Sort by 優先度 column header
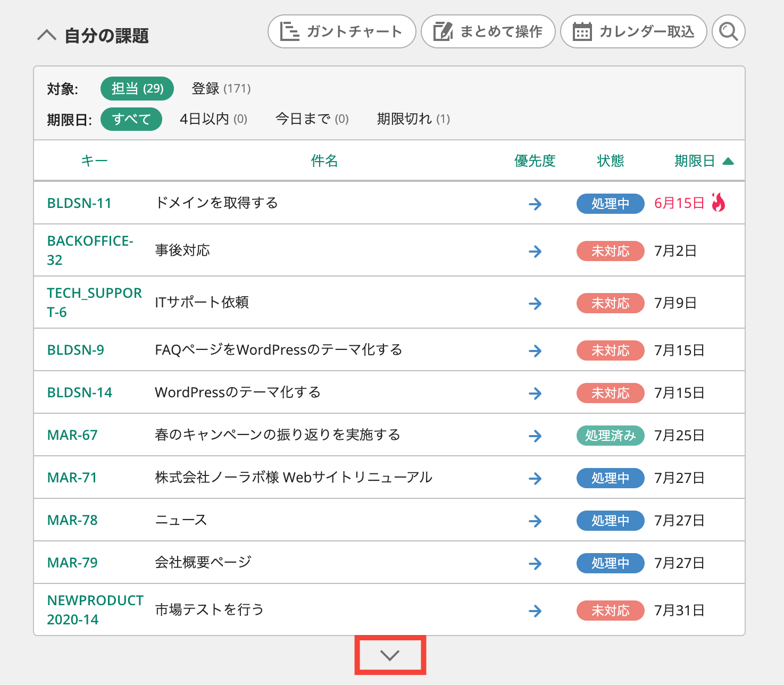Screen dimensions: 784x685 pos(535,161)
